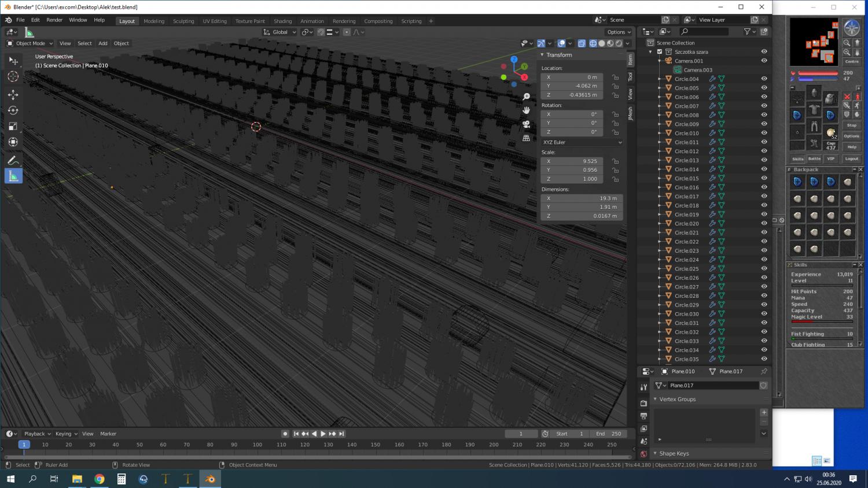Select the Cursor tool

[13, 76]
